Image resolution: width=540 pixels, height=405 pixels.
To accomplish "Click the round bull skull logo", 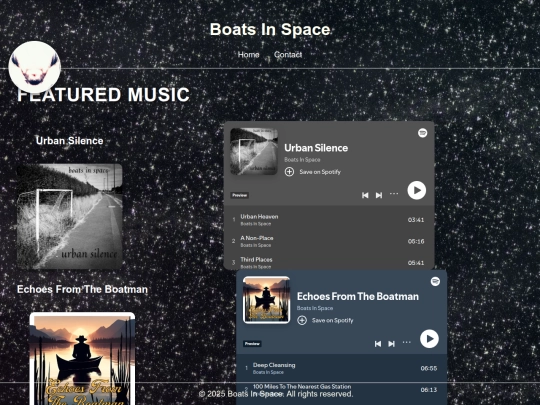I will [34, 67].
